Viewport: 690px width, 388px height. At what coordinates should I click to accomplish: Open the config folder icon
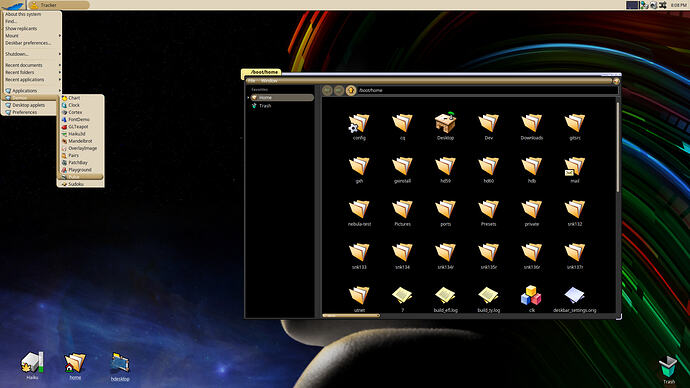click(359, 124)
